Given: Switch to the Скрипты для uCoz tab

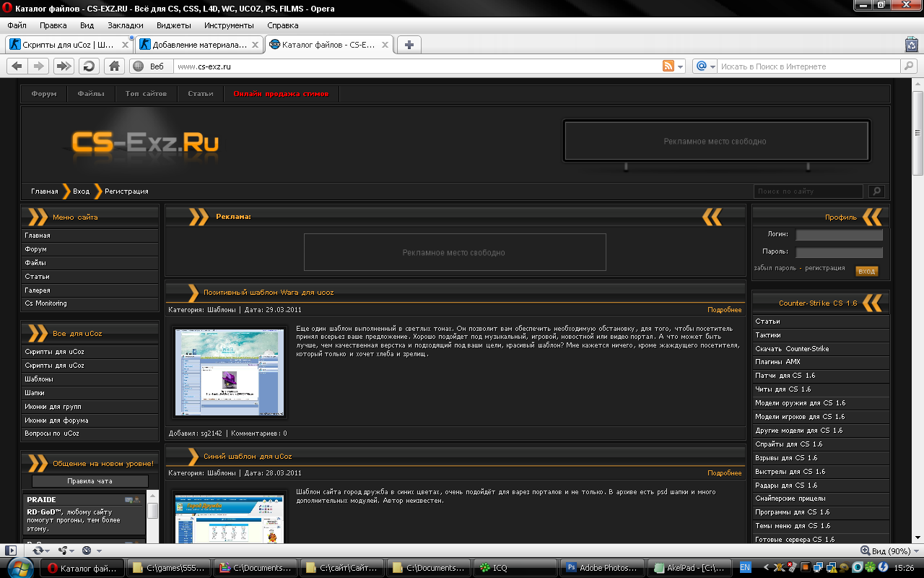Looking at the screenshot, I should [68, 45].
